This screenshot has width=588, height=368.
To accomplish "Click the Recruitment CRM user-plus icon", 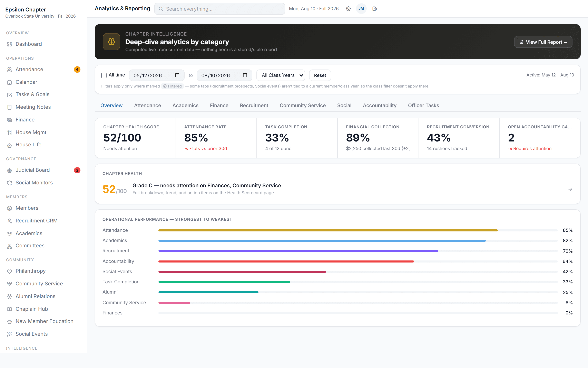I will coord(9,221).
